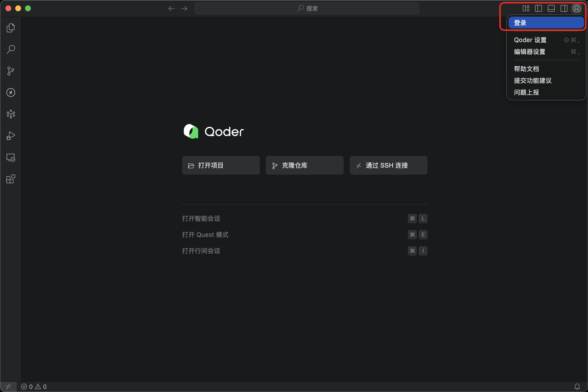Open the Explorer files icon in sidebar
Screen dimensions: 588x392
11,28
